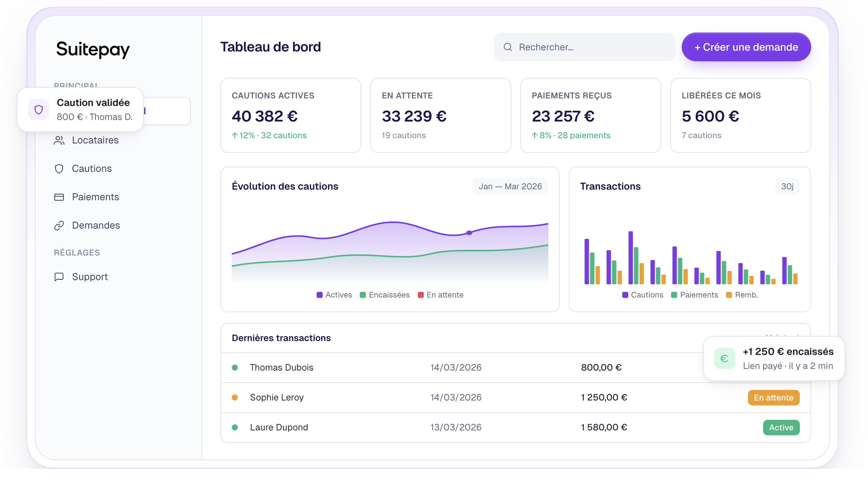Click the purple data point on evolution chart
The height and width of the screenshot is (483, 868).
click(x=469, y=233)
